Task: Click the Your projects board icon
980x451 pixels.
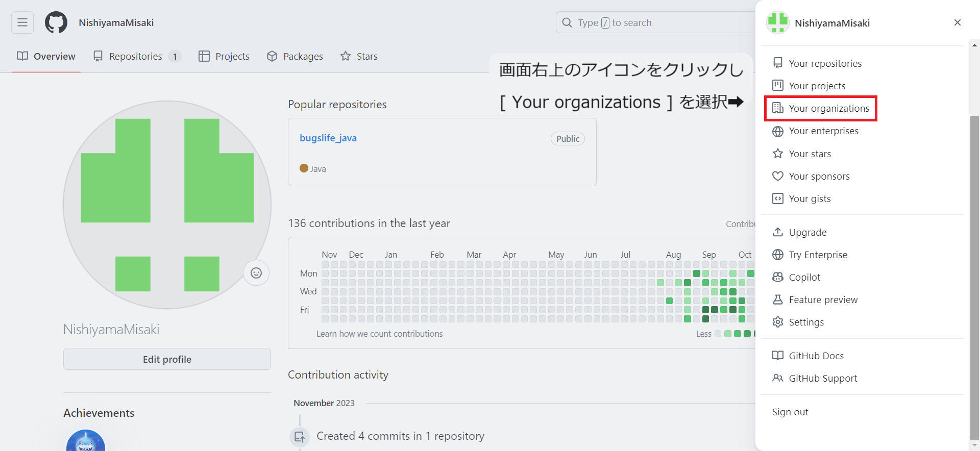Action: pos(778,85)
